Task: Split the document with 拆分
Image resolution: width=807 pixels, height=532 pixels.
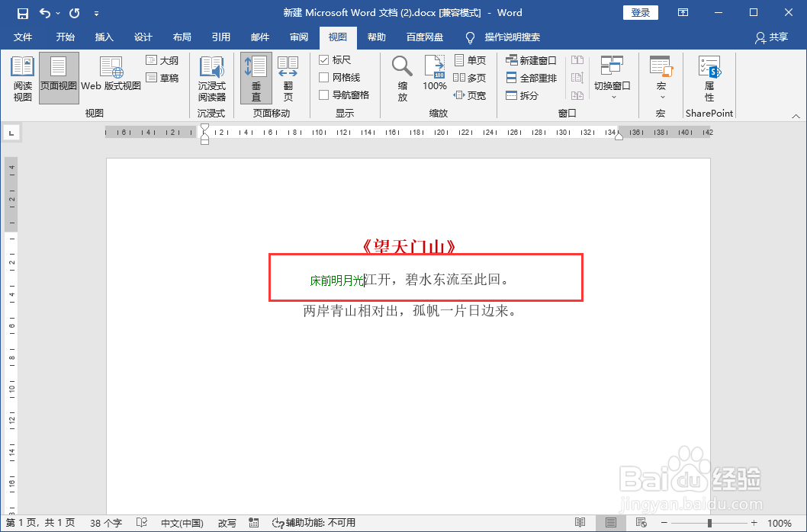Action: [x=528, y=93]
